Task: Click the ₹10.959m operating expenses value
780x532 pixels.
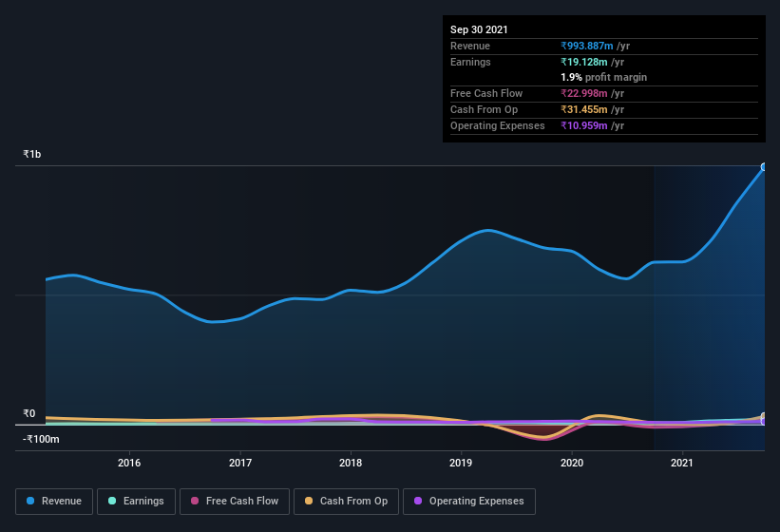Action: click(584, 125)
